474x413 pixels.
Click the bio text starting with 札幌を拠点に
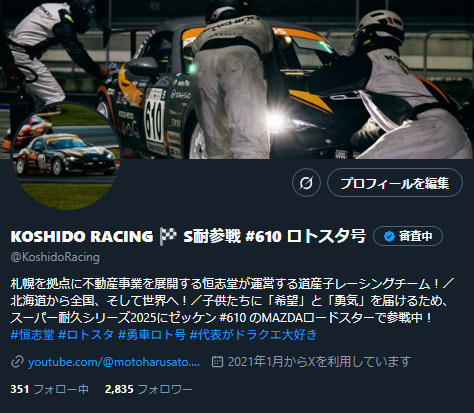232,301
